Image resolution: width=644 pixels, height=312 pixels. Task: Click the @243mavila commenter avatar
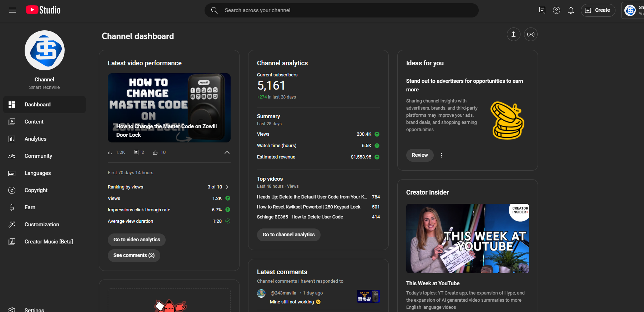pyautogui.click(x=261, y=293)
